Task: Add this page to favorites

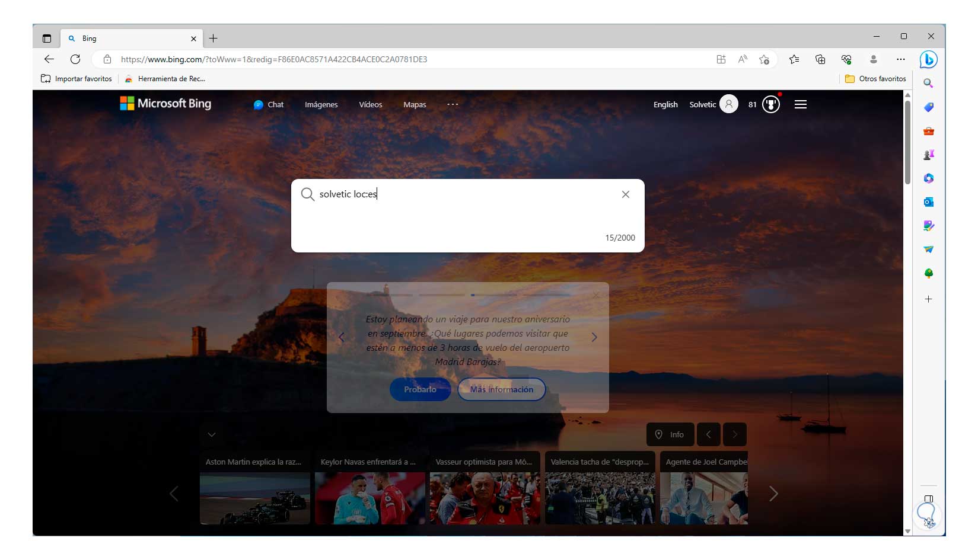Action: (764, 59)
